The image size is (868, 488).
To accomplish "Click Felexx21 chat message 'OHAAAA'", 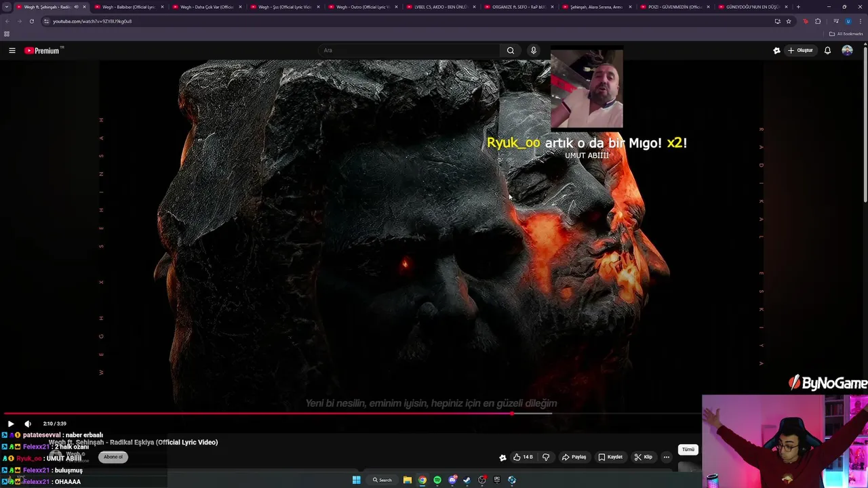I will pos(68,482).
